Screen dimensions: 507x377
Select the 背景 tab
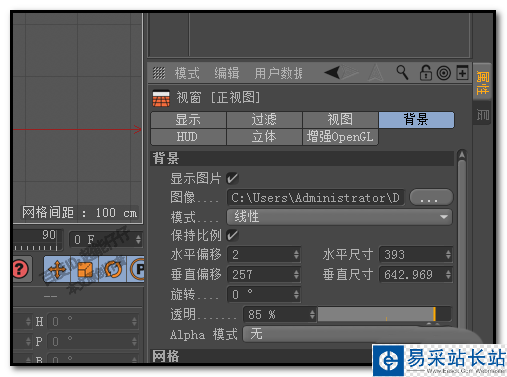(416, 120)
